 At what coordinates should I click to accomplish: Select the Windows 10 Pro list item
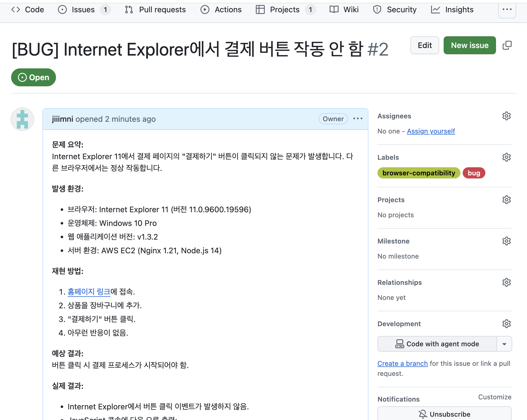[112, 223]
